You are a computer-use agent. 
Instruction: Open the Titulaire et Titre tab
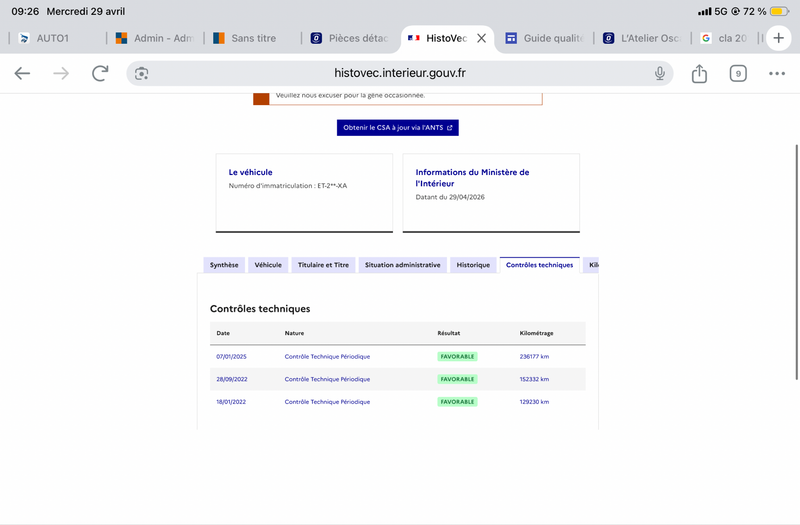323,265
